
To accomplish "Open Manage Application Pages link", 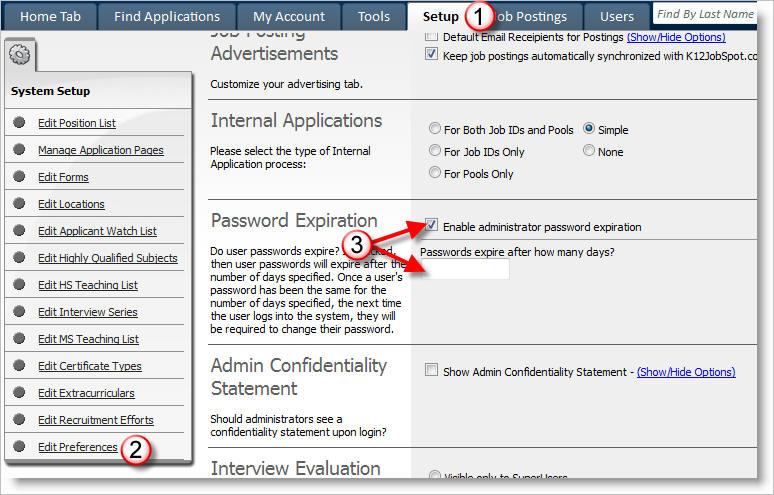I will tap(101, 150).
